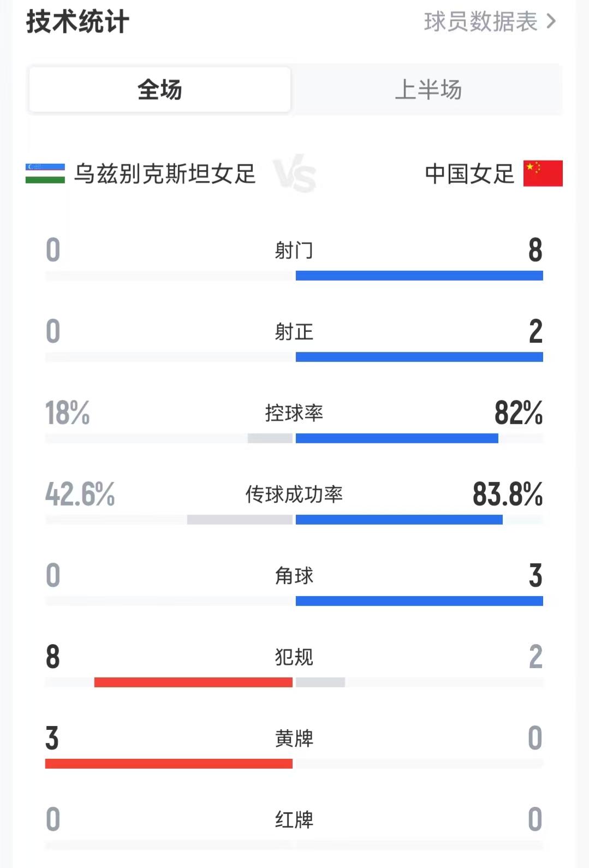Switch to the 上半场 tab
The height and width of the screenshot is (868, 589).
[x=429, y=91]
